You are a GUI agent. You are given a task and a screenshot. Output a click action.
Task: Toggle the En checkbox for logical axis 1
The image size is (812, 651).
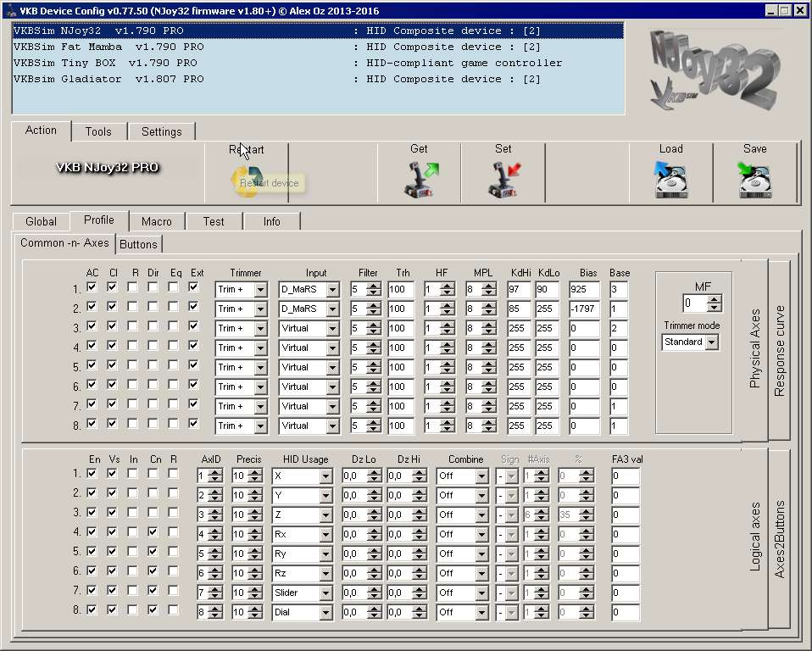click(92, 473)
